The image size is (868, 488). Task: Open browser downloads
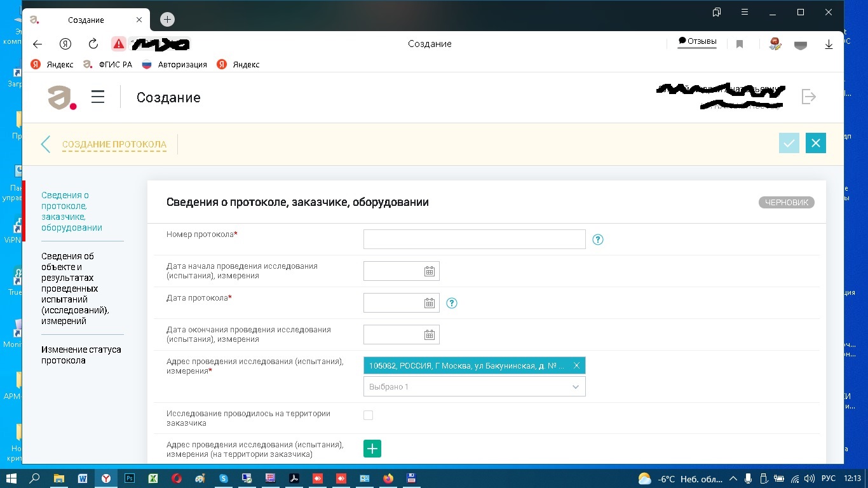(829, 44)
